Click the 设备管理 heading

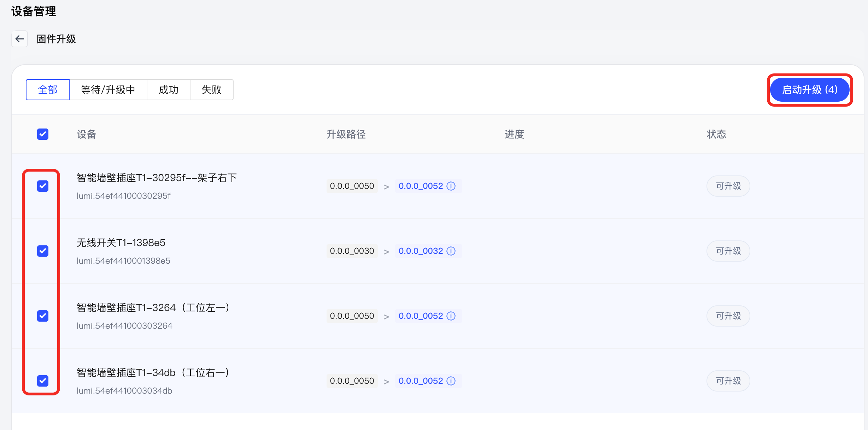pyautogui.click(x=34, y=11)
